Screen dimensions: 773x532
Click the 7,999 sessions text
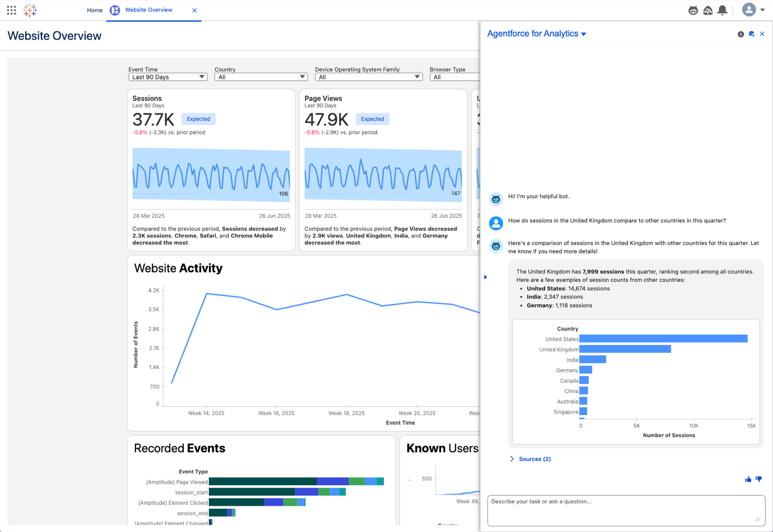(603, 271)
